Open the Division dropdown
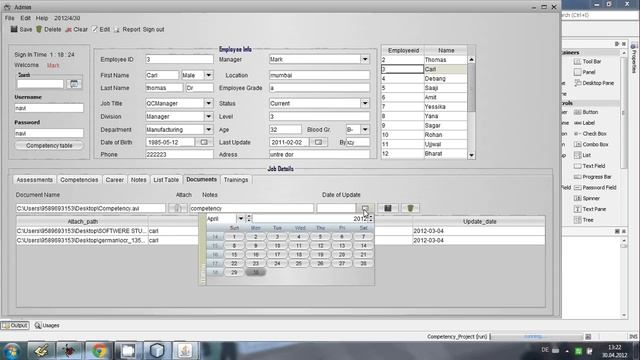This screenshot has height=360, width=640. pyautogui.click(x=209, y=116)
